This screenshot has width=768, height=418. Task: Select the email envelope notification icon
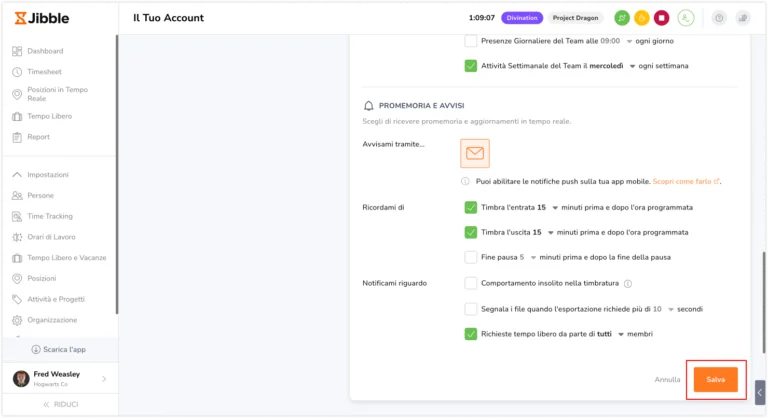[x=475, y=153]
